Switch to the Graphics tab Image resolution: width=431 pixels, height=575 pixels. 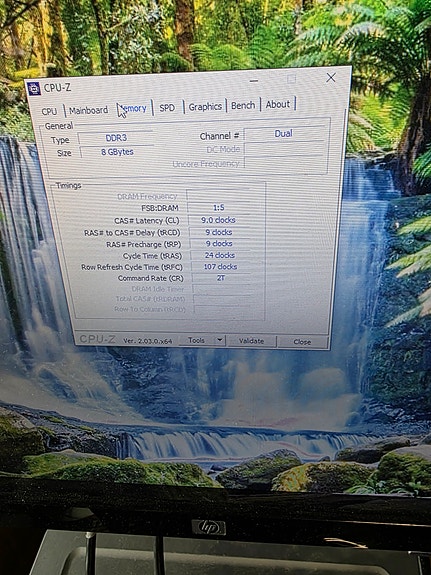click(x=205, y=106)
